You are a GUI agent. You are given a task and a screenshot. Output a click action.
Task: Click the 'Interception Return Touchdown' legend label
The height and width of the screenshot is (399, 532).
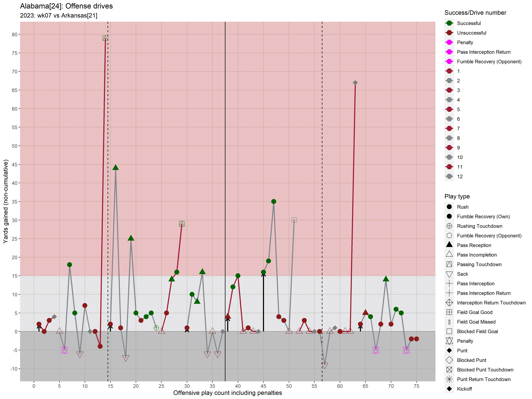pos(491,303)
